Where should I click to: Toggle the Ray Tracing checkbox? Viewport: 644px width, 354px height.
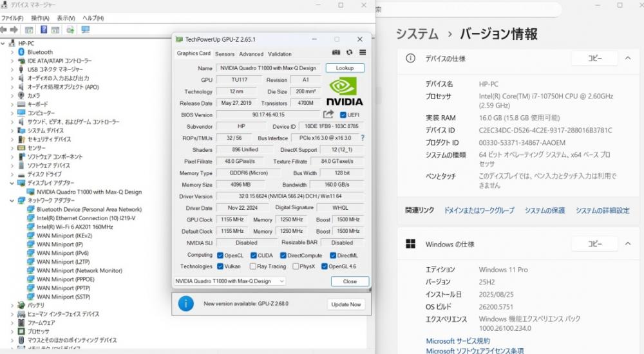(x=253, y=266)
